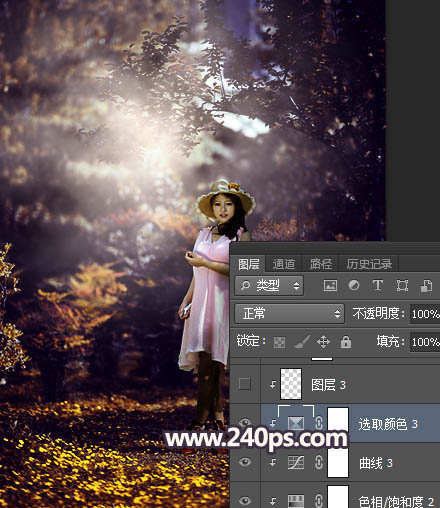Select the 图层 3 thumbnail
Screen dimensions: 440x508
(291, 384)
